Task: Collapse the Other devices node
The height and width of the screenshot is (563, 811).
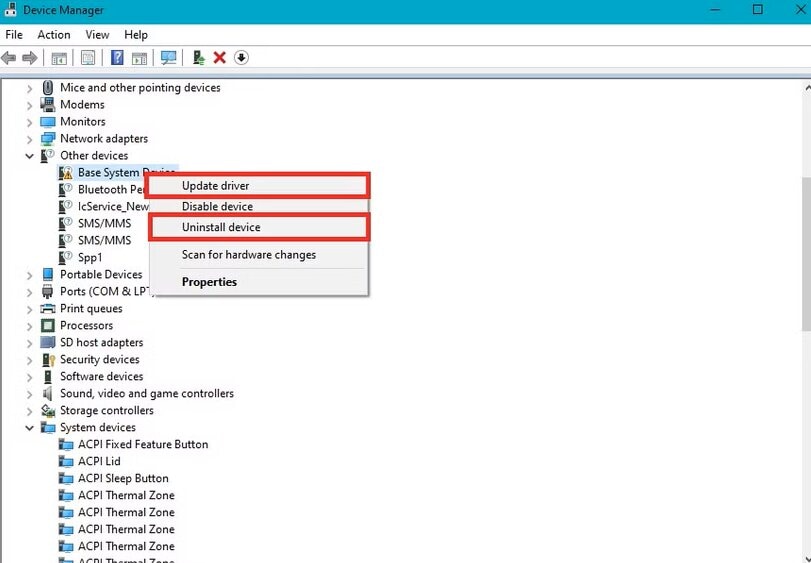Action: [29, 156]
